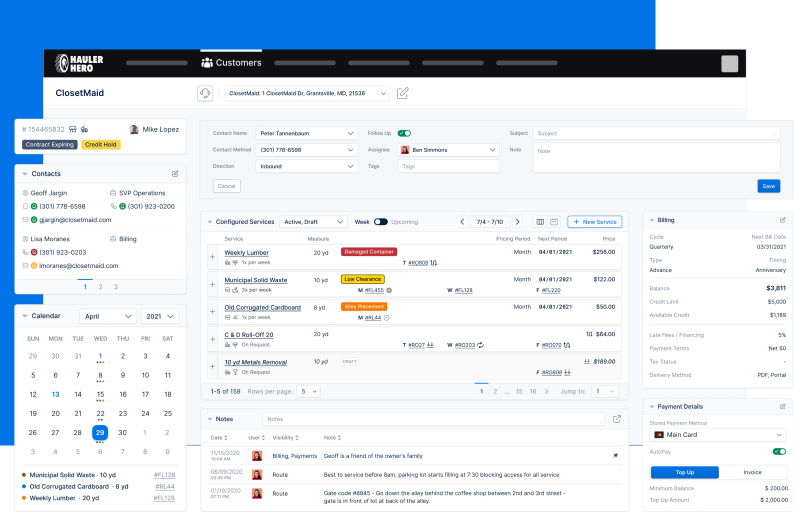The width and height of the screenshot is (794, 513).
Task: Expand the Weekly Lumber service row plus
Action: click(213, 257)
